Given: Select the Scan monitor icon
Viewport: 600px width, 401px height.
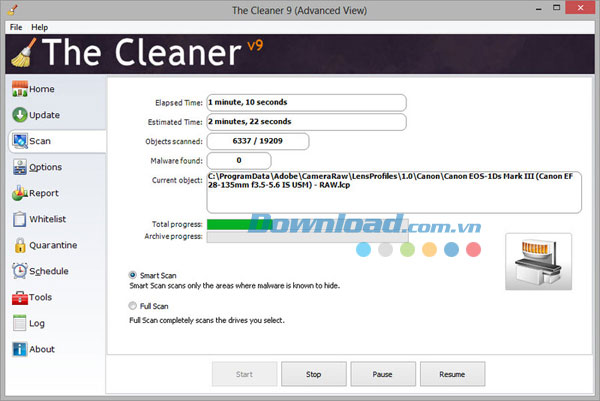Looking at the screenshot, I should click(20, 141).
